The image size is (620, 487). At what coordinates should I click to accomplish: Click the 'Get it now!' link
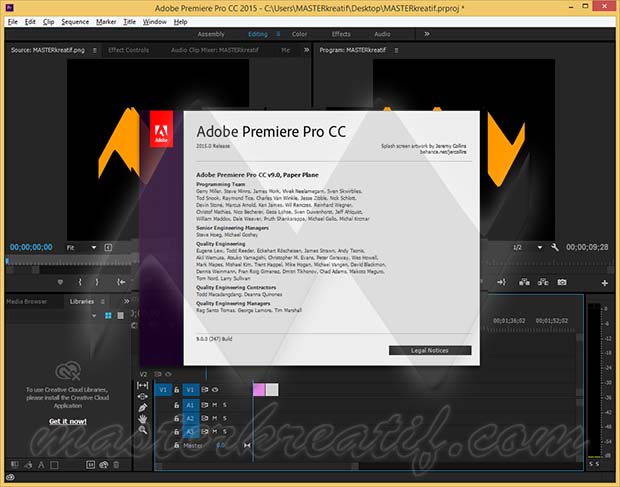68,421
